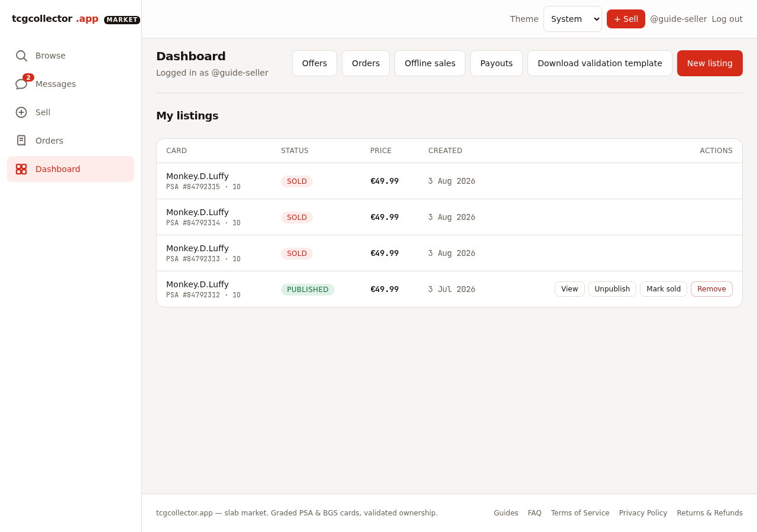
Task: Click the CREATED column header
Action: click(445, 151)
